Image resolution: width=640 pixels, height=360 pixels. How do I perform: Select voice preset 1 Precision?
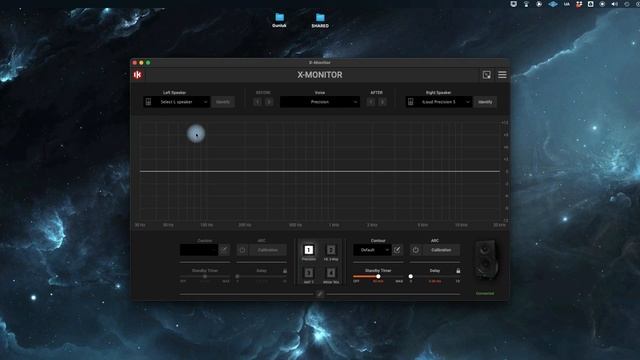309,250
